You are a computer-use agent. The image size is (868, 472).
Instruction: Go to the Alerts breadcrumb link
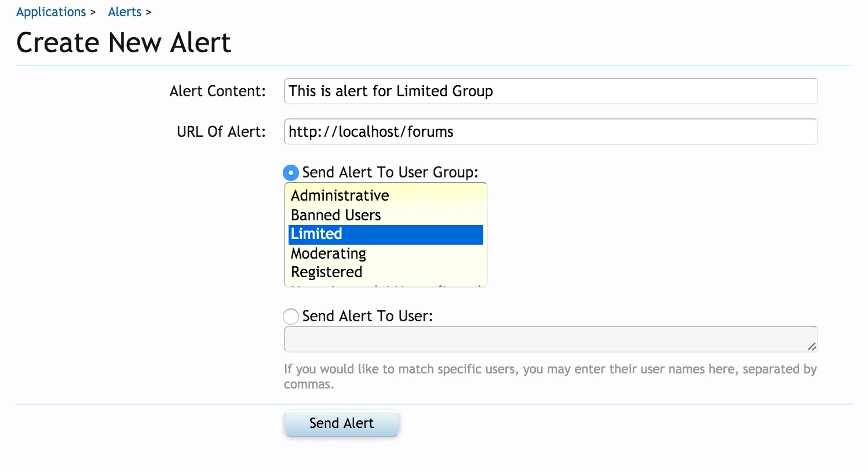[125, 12]
